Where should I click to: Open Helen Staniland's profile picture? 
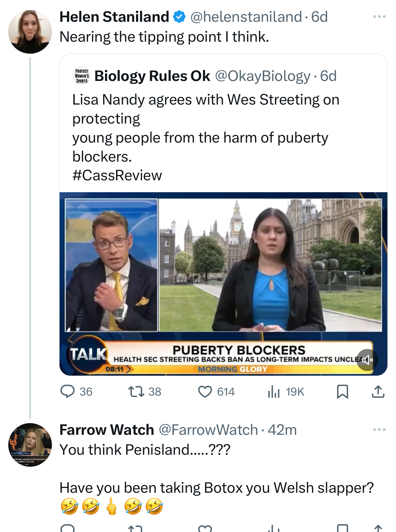pos(30,32)
